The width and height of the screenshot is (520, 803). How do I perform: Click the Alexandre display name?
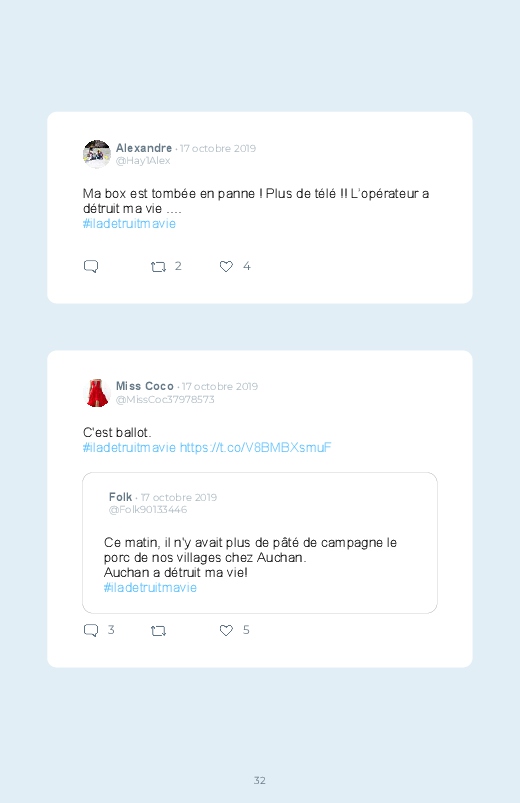[144, 148]
